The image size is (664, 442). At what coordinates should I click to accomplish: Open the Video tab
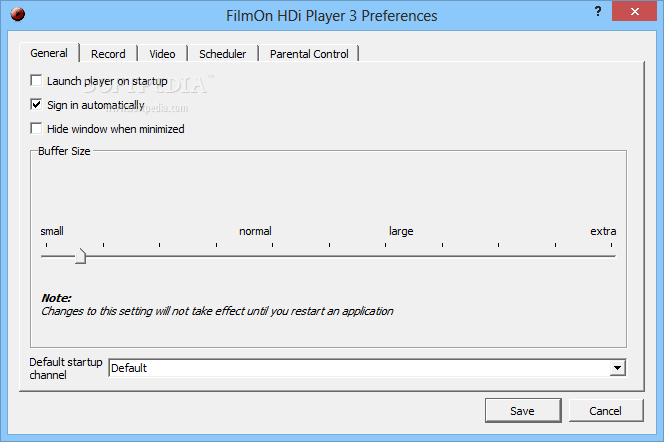(x=162, y=54)
